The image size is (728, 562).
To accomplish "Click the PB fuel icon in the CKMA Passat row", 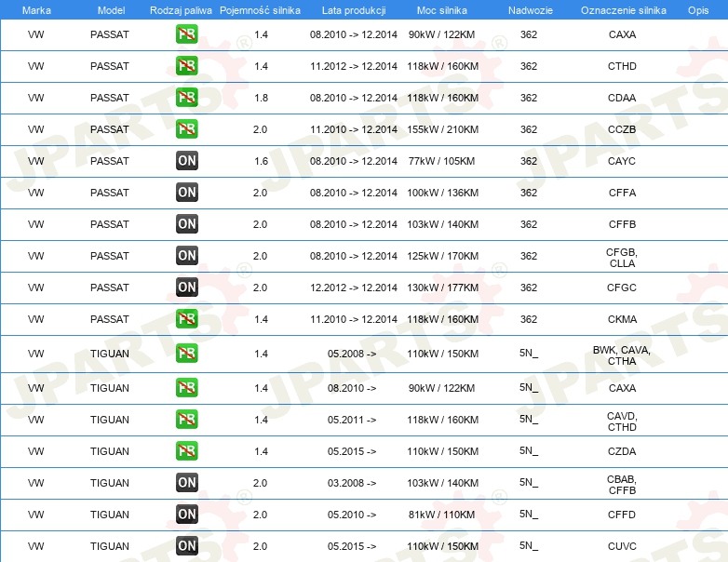I will 186,319.
